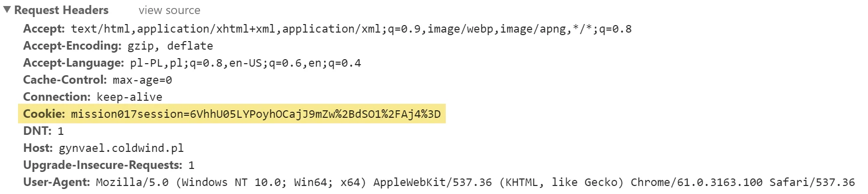Image resolution: width=868 pixels, height=194 pixels.
Task: Select the Accept header value text
Action: [x=351, y=29]
